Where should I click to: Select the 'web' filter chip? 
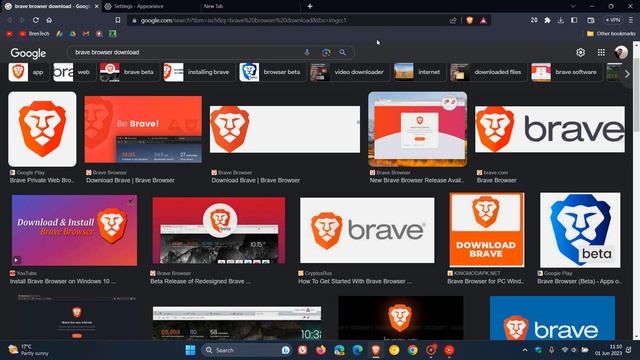tap(74, 72)
